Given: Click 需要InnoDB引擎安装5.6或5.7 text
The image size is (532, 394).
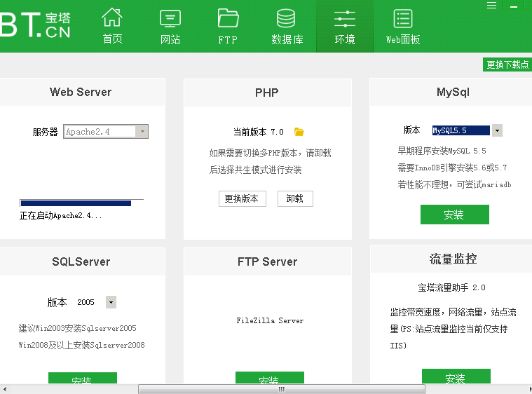Looking at the screenshot, I should coord(452,168).
